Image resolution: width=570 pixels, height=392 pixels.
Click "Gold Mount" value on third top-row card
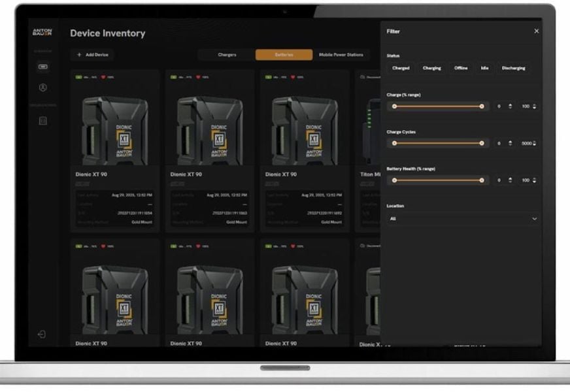[331, 222]
